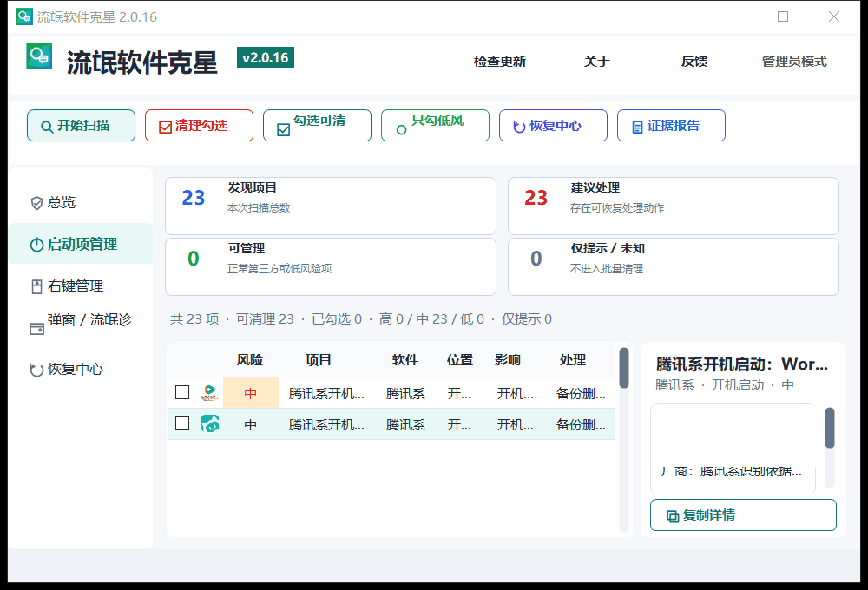Click the checkbox icon in 清理勾选 button

coord(165,127)
